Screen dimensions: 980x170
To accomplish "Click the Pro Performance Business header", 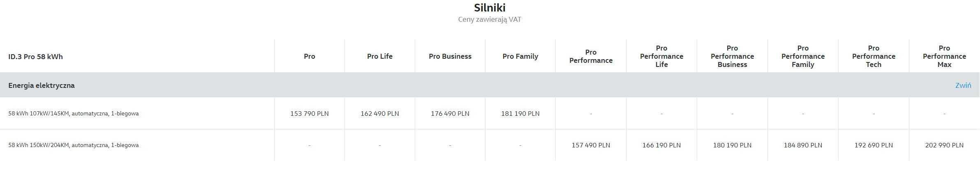I will pyautogui.click(x=732, y=56).
